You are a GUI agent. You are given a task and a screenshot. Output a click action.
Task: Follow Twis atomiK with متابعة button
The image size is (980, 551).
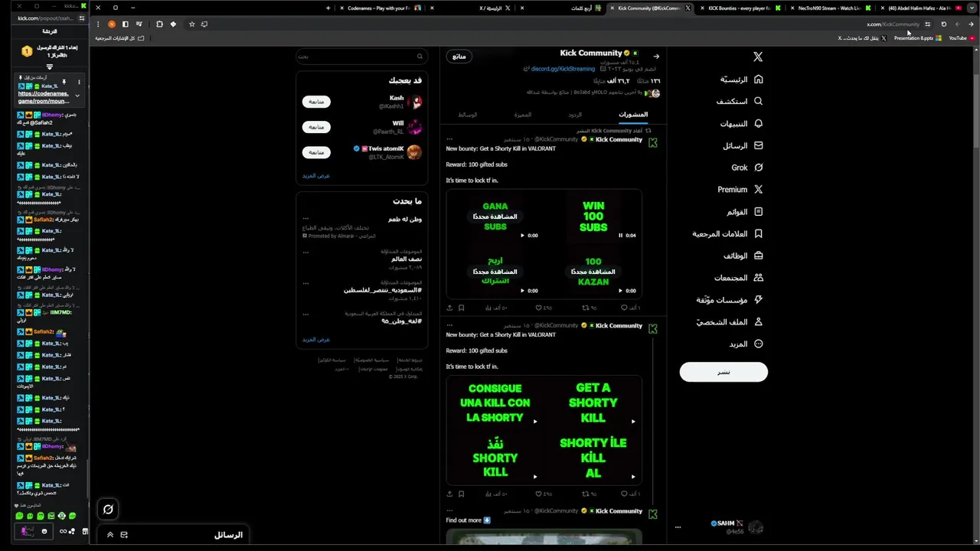pyautogui.click(x=316, y=152)
